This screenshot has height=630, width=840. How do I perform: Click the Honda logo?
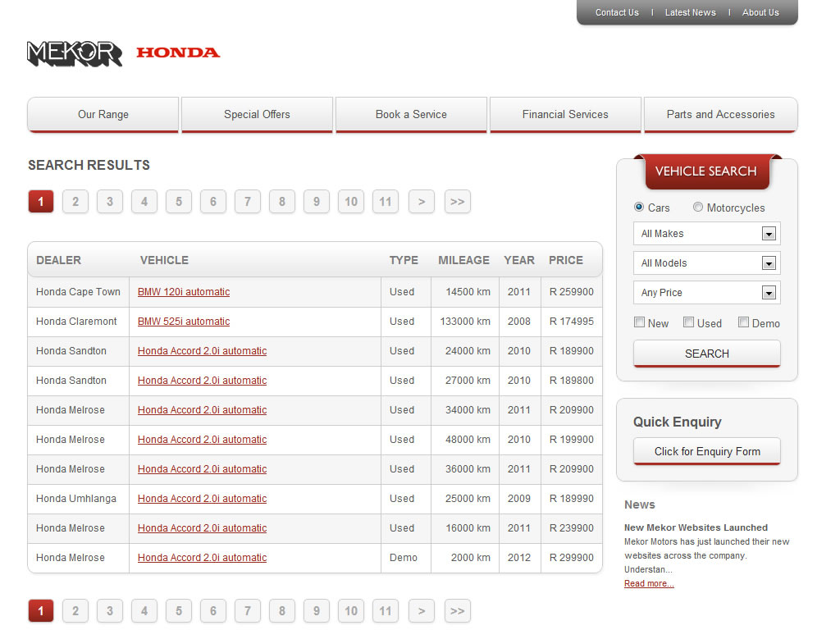click(x=178, y=52)
